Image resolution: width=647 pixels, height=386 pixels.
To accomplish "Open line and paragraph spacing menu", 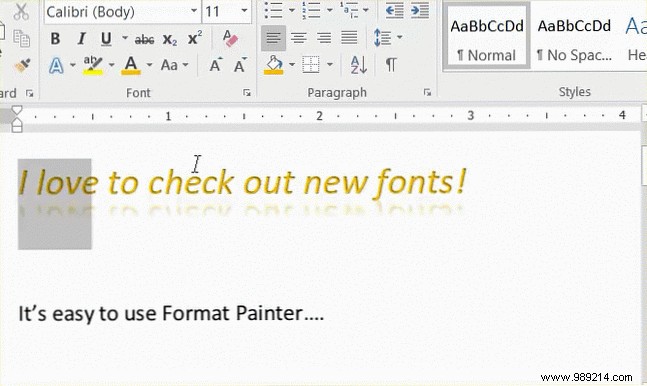I will coord(388,38).
